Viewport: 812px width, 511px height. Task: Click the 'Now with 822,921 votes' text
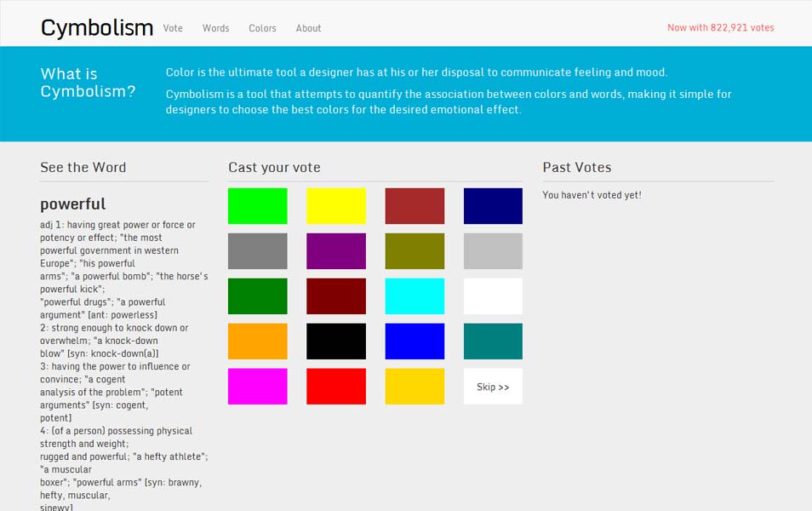pyautogui.click(x=721, y=27)
